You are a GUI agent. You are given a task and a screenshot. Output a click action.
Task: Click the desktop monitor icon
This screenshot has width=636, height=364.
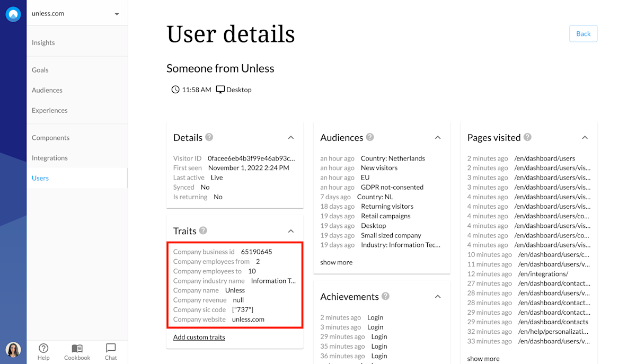pos(220,90)
